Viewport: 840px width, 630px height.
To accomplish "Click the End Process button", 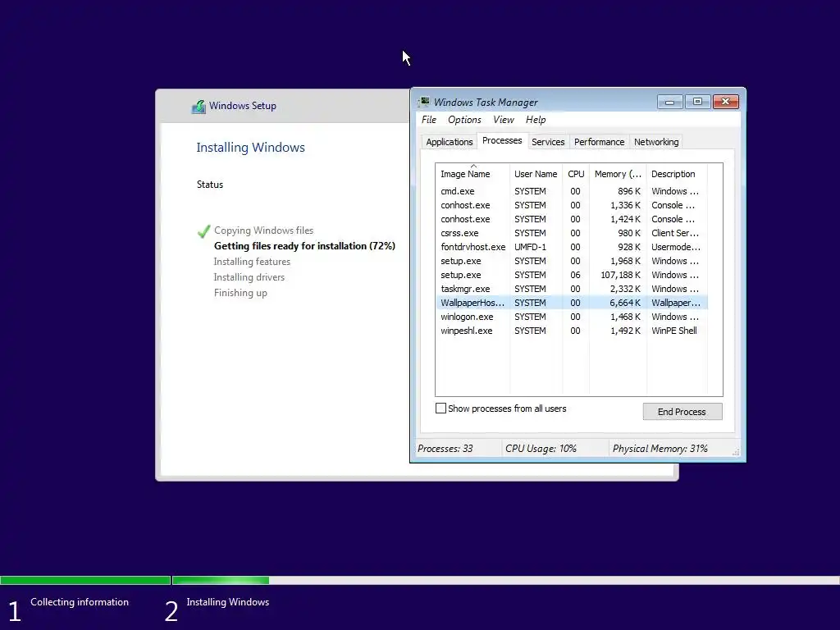I will tap(682, 412).
